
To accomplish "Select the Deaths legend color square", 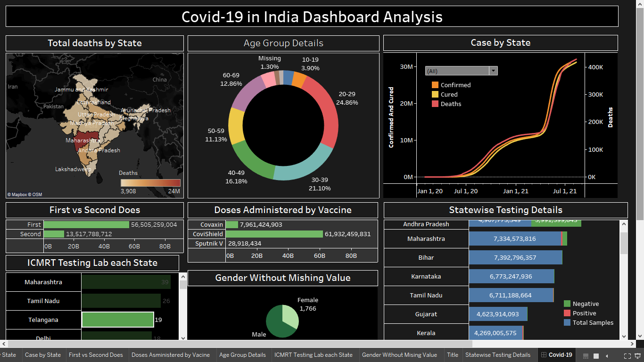I will (x=435, y=104).
